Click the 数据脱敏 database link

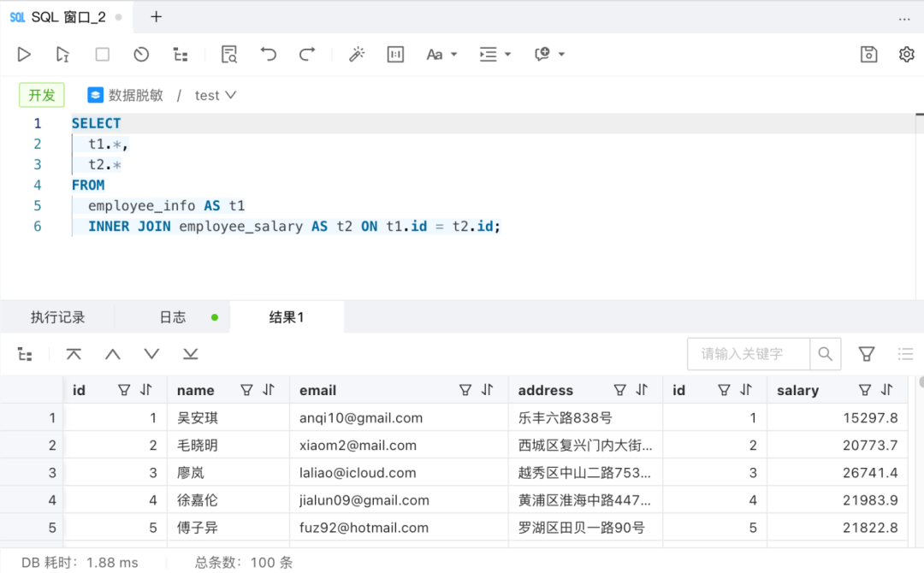coord(126,96)
